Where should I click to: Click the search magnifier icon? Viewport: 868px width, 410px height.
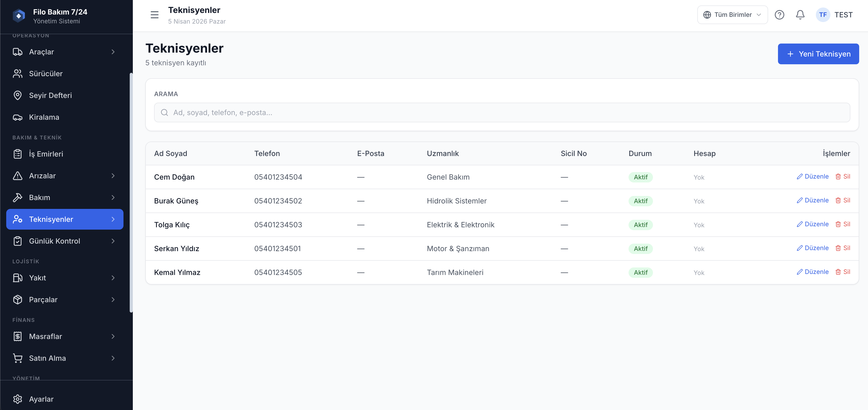(x=164, y=112)
